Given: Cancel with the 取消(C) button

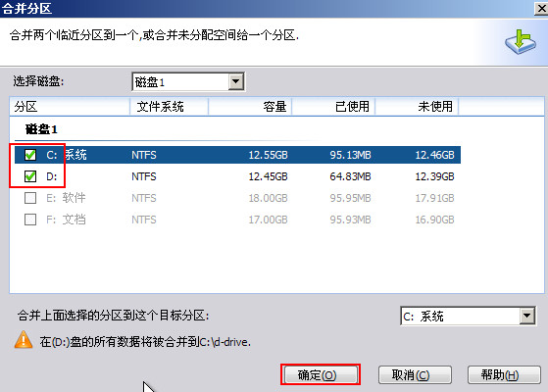Looking at the screenshot, I should pos(415,375).
